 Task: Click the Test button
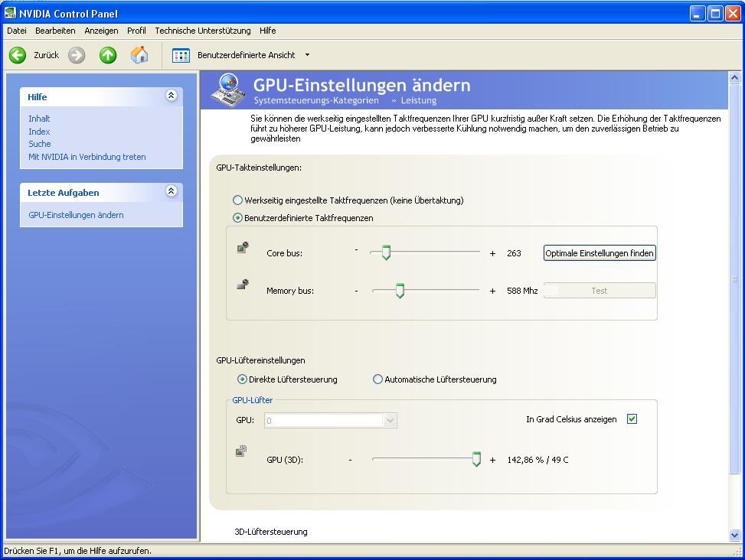point(600,291)
